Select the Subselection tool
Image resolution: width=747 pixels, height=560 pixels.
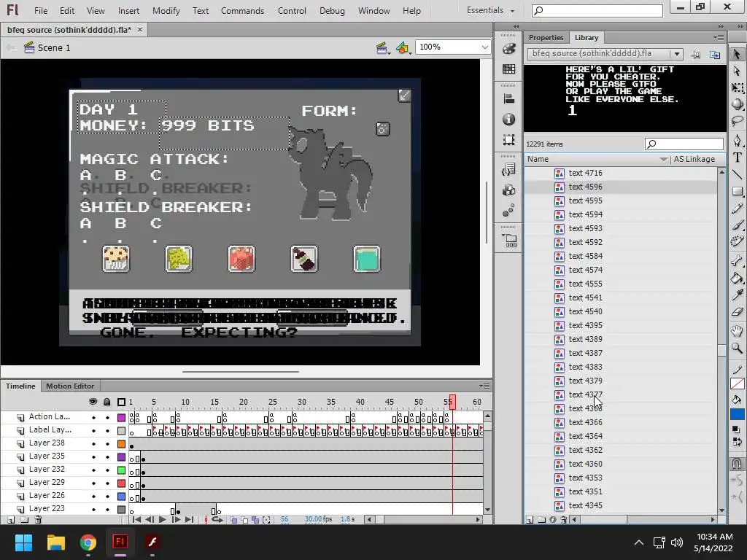(x=737, y=71)
